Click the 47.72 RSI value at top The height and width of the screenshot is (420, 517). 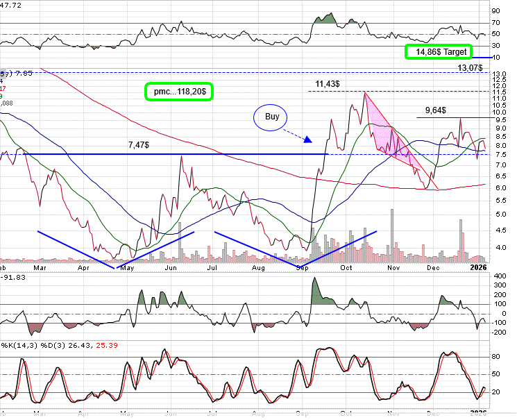[x=11, y=5]
